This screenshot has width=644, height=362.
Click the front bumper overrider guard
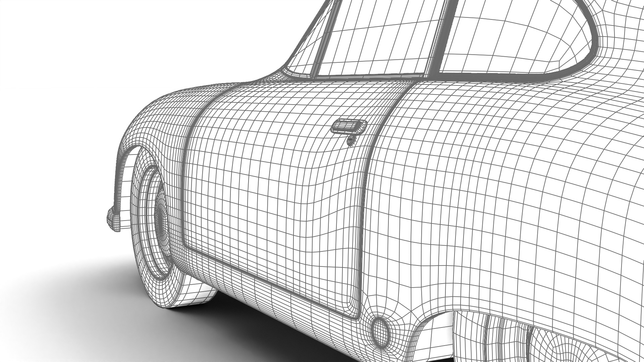114,219
